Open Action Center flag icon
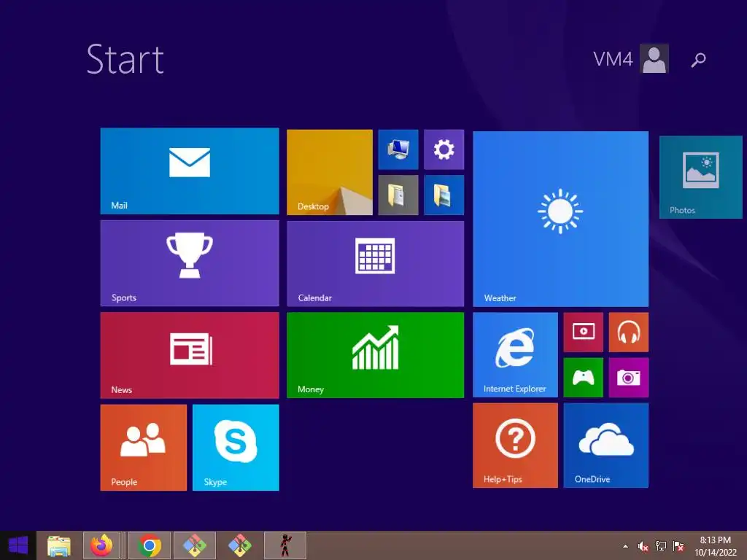This screenshot has height=560, width=747. pos(678,546)
